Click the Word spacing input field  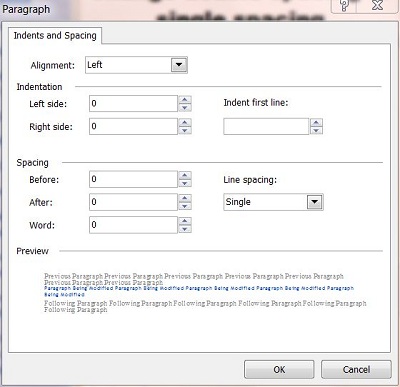coord(133,225)
